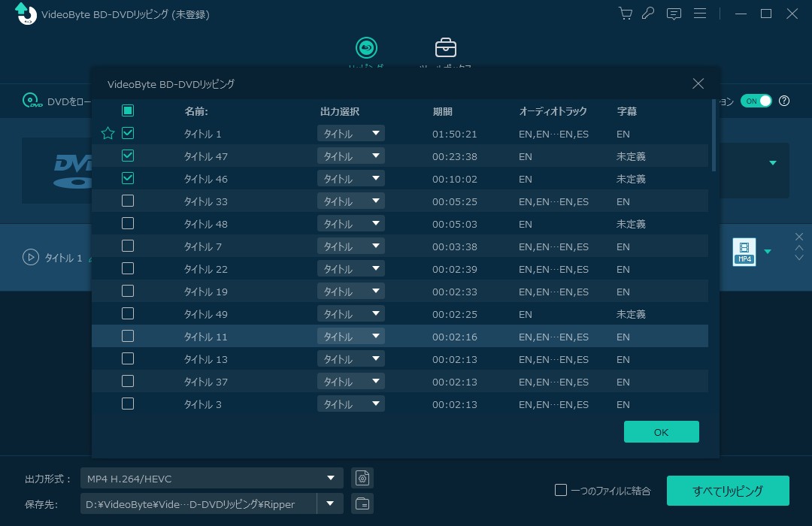Check the Title 48 checkbox

128,223
